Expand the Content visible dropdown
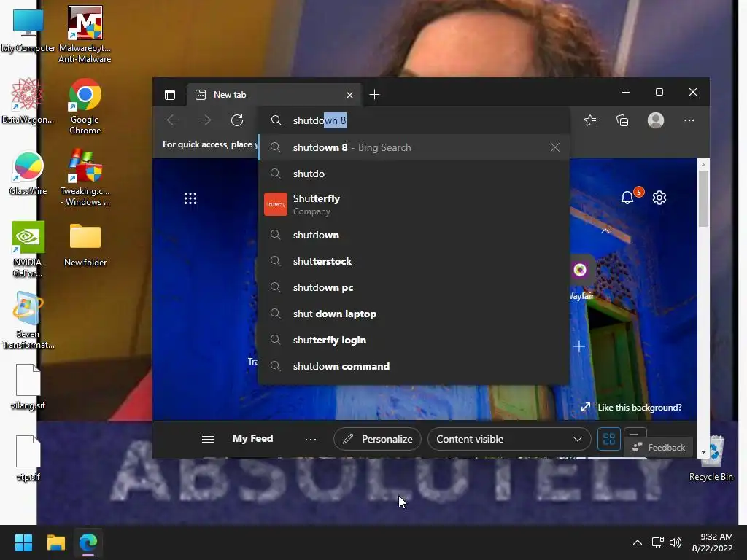747x560 pixels. coord(509,439)
